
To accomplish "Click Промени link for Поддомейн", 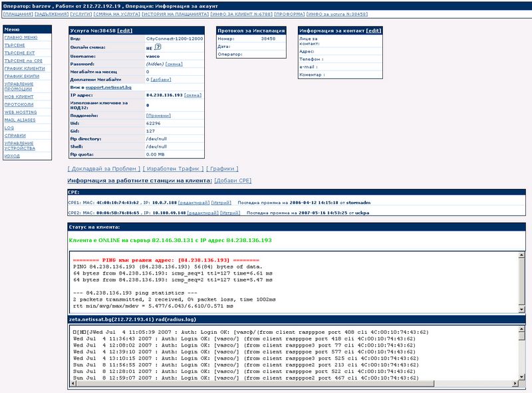I will coord(158,116).
